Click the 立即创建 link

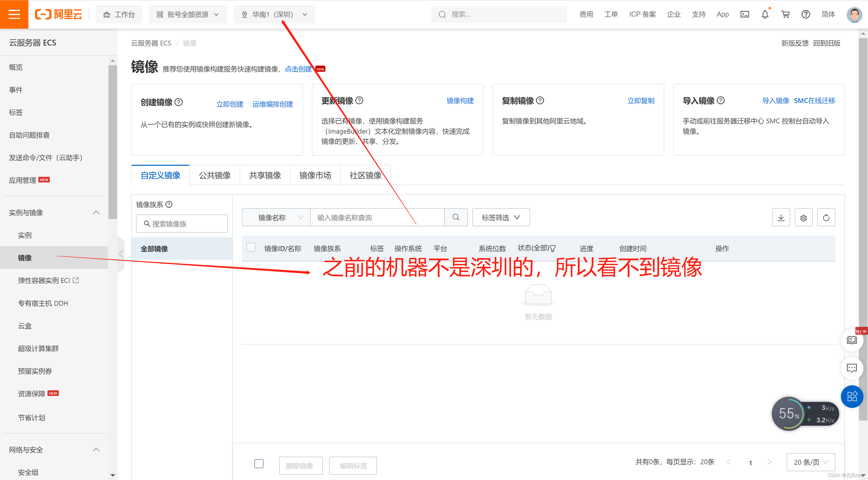(230, 104)
